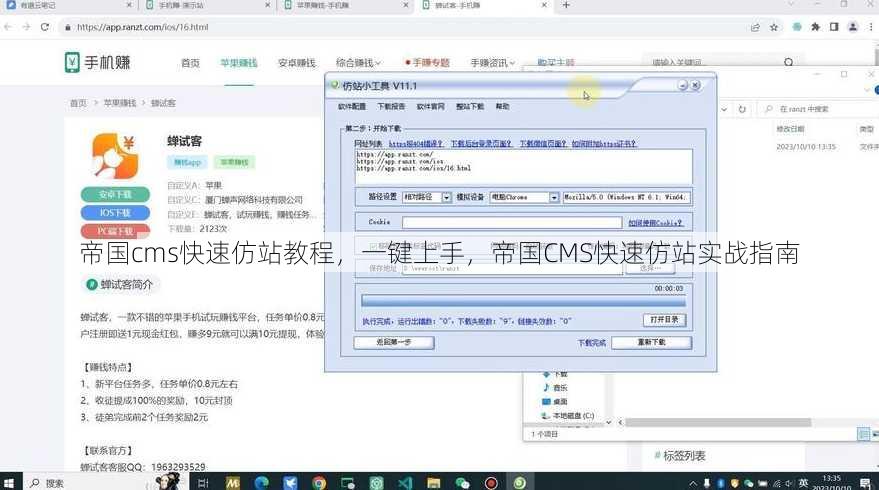Image resolution: width=879 pixels, height=490 pixels.
Task: Click the 打开目录 button
Action: pos(664,320)
